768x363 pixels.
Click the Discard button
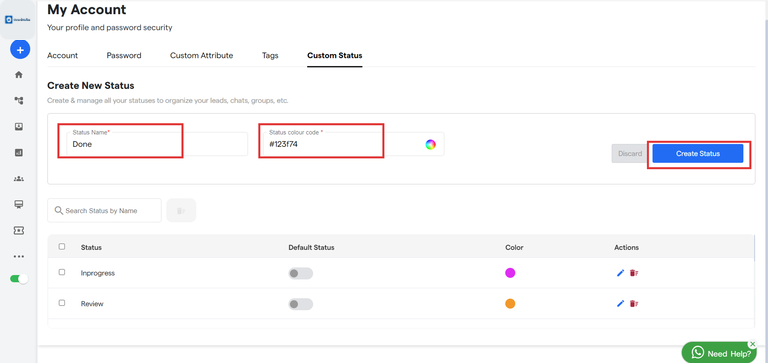click(x=630, y=154)
